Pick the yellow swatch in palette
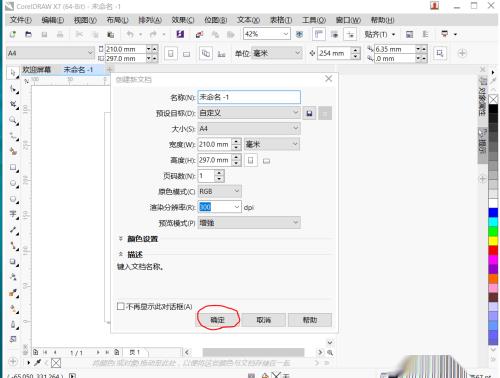The width and height of the screenshot is (500, 378). pos(493,241)
